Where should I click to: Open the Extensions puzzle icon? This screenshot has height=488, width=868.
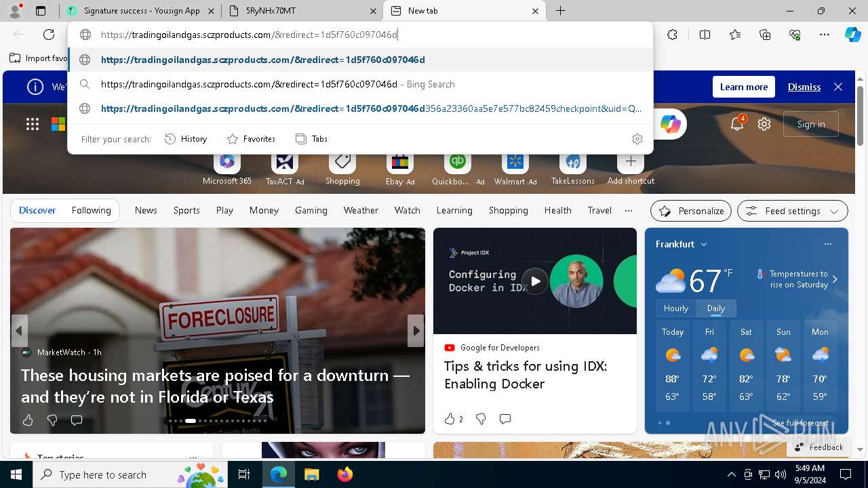click(672, 35)
